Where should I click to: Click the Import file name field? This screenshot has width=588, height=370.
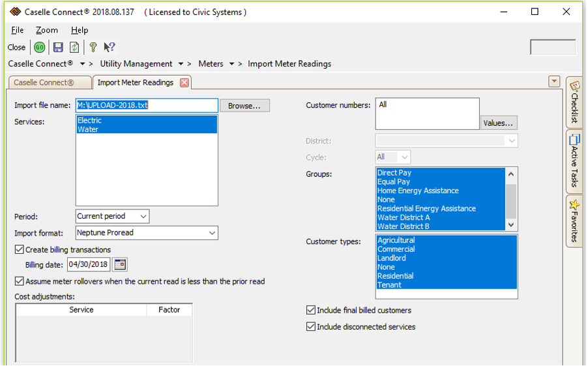point(147,105)
